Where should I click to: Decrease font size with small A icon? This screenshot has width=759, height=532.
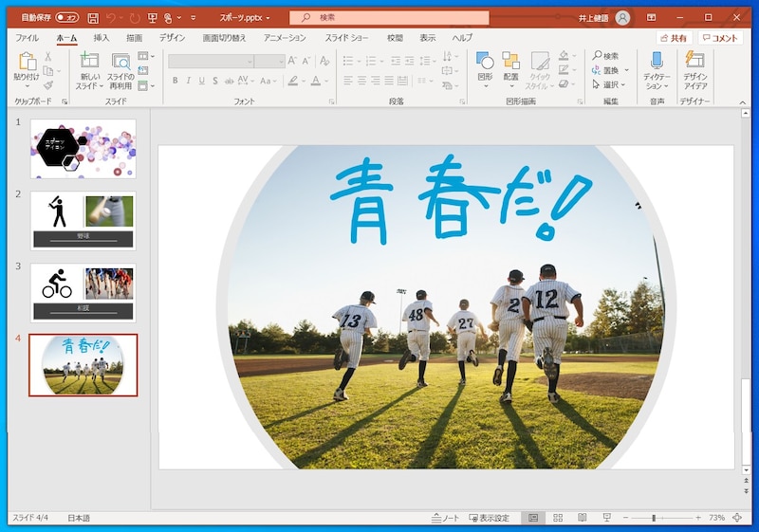(x=305, y=61)
